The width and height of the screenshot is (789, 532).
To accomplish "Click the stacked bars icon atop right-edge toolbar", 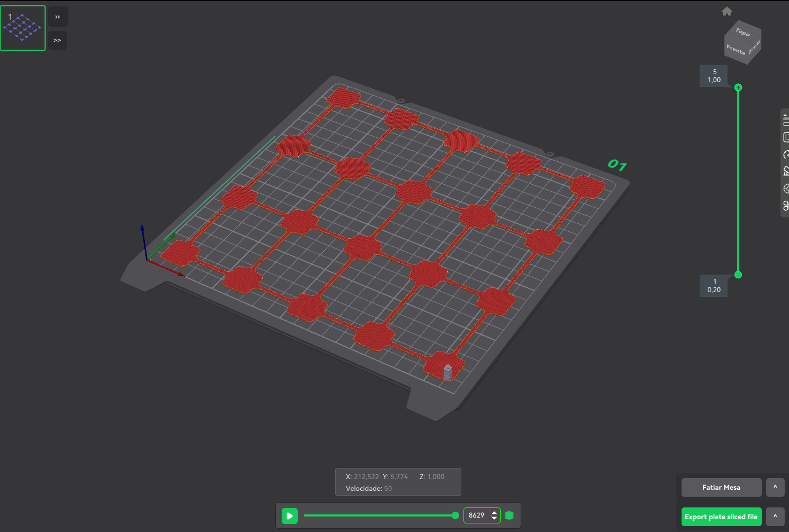I will point(786,120).
